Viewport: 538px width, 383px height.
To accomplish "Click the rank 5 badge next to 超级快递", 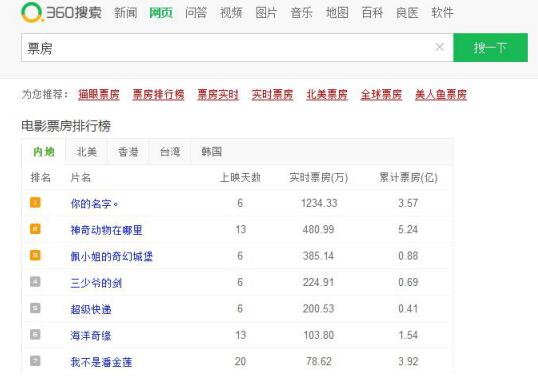I will (35, 308).
